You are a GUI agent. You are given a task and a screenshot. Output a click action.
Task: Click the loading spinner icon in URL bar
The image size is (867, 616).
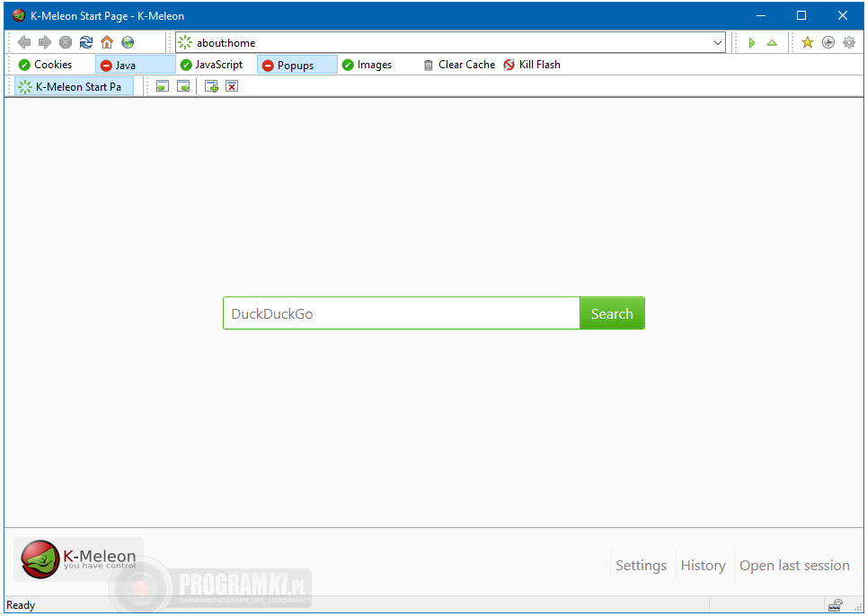click(185, 42)
